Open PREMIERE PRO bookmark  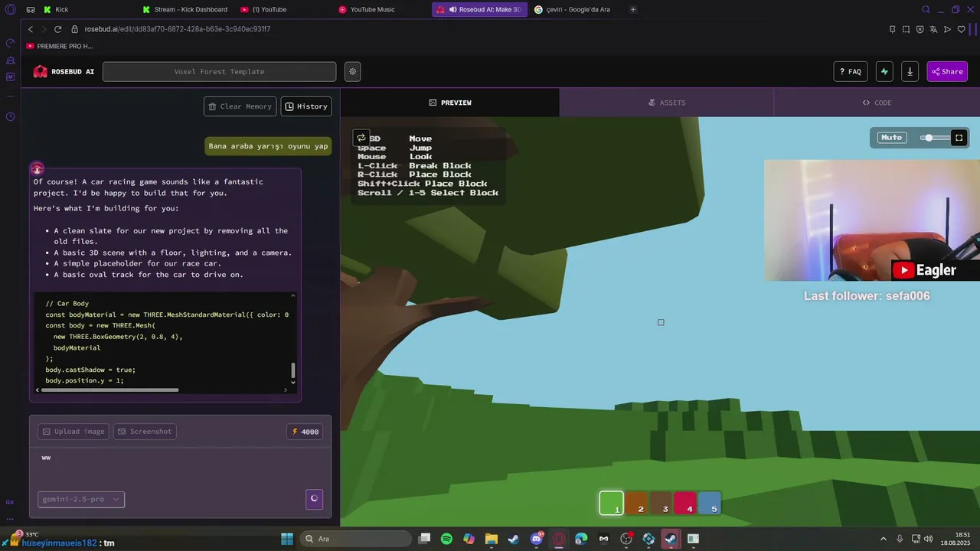[60, 46]
